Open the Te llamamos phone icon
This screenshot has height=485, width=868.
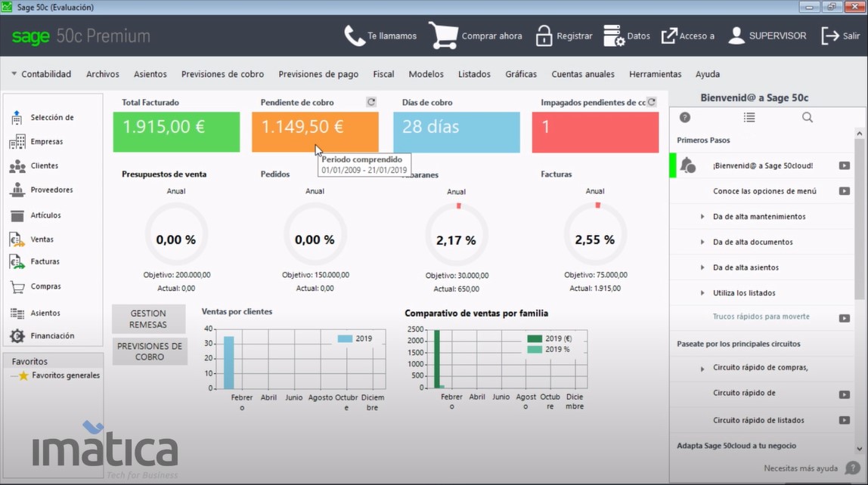click(355, 36)
